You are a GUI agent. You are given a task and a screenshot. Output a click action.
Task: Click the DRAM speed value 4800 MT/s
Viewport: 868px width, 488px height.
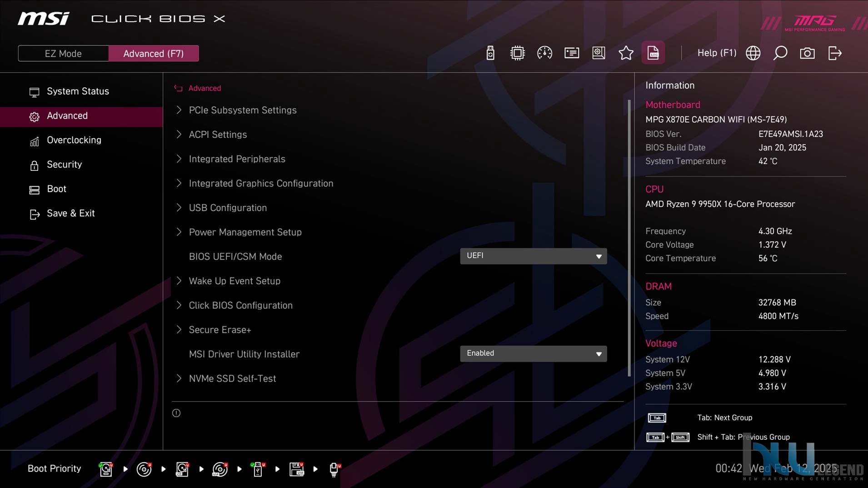coord(778,316)
